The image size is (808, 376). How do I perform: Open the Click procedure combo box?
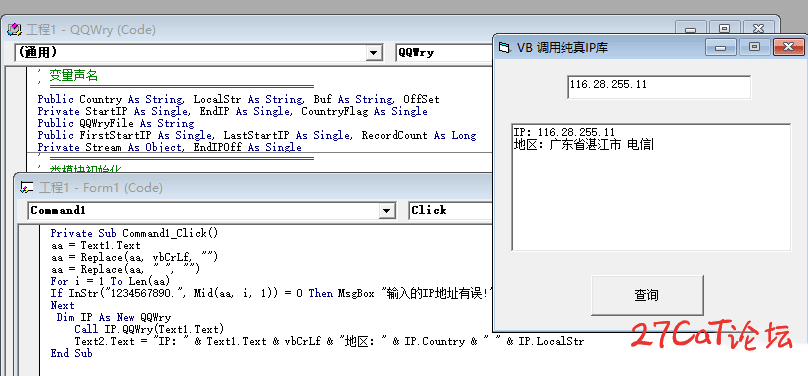point(451,210)
